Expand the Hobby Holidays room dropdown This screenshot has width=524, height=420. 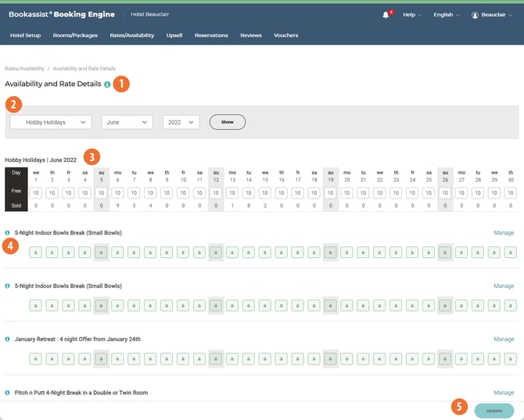click(51, 122)
